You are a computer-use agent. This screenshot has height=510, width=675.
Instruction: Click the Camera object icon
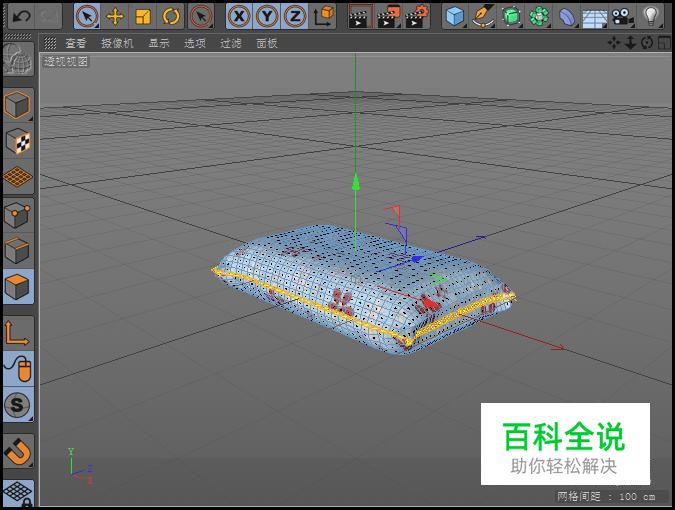pyautogui.click(x=623, y=16)
